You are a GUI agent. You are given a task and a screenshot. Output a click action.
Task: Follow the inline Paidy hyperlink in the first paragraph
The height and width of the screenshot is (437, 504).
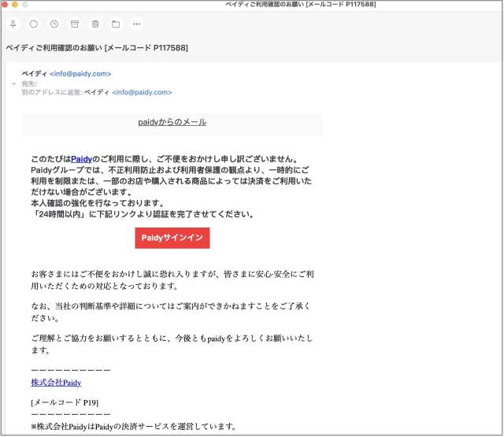(81, 159)
